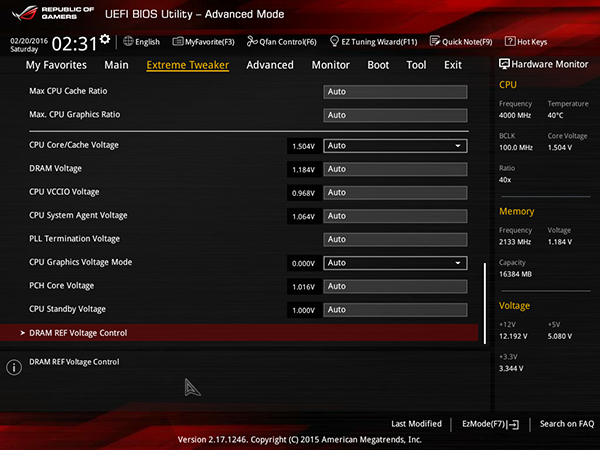The image size is (600, 450).
Task: Open the clock settings gear icon
Action: click(x=105, y=39)
